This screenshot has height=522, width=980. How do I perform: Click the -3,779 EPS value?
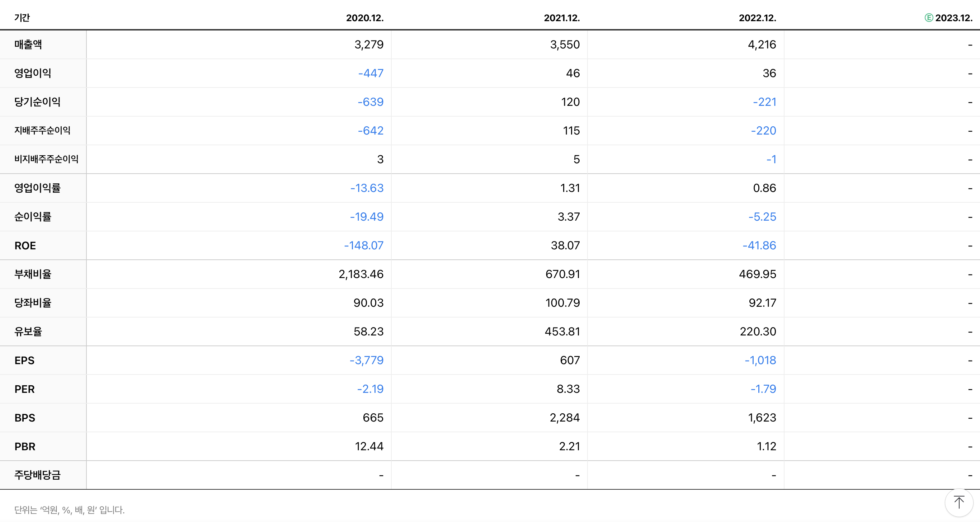click(x=366, y=360)
